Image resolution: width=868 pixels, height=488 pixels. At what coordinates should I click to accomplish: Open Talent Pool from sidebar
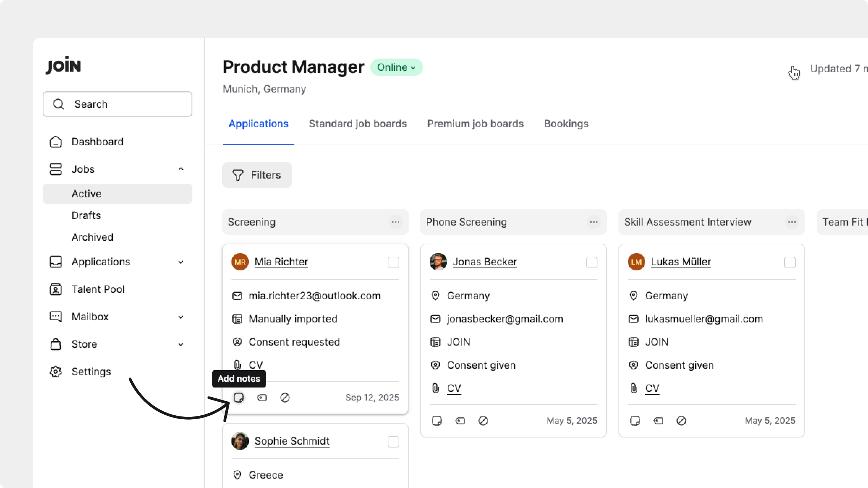(98, 289)
